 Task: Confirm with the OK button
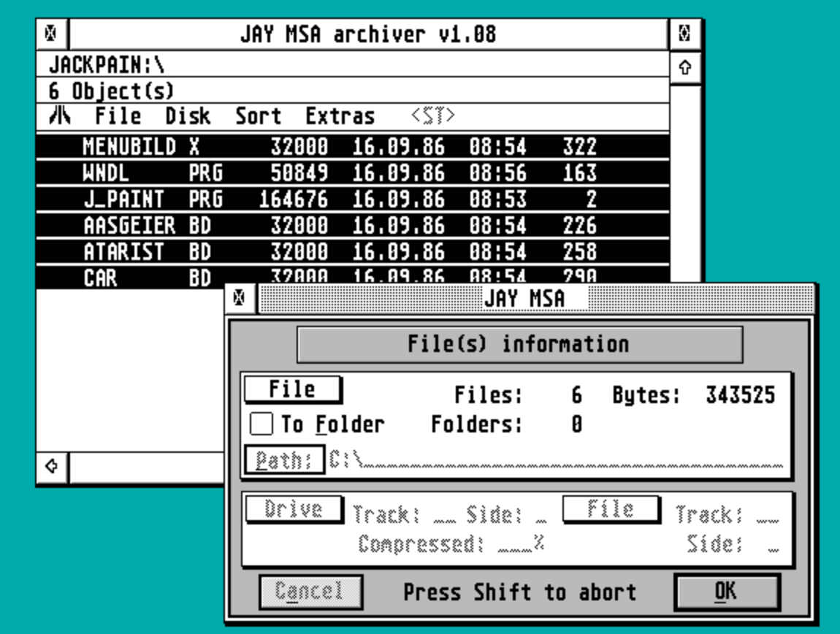(727, 592)
